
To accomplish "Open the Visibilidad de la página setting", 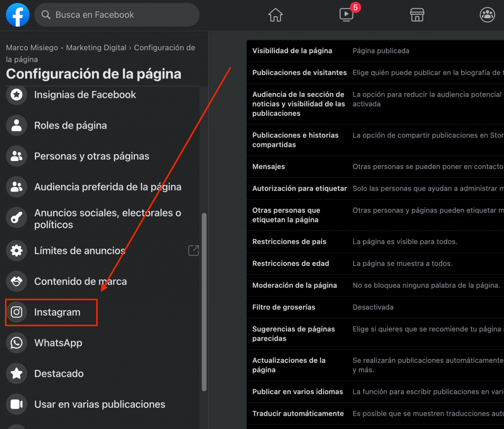I will coord(292,51).
